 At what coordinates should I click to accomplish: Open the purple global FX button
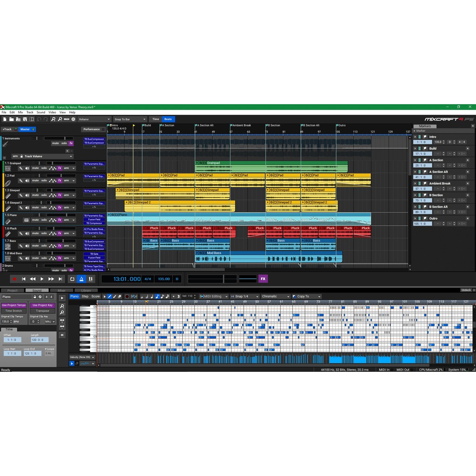(263, 279)
